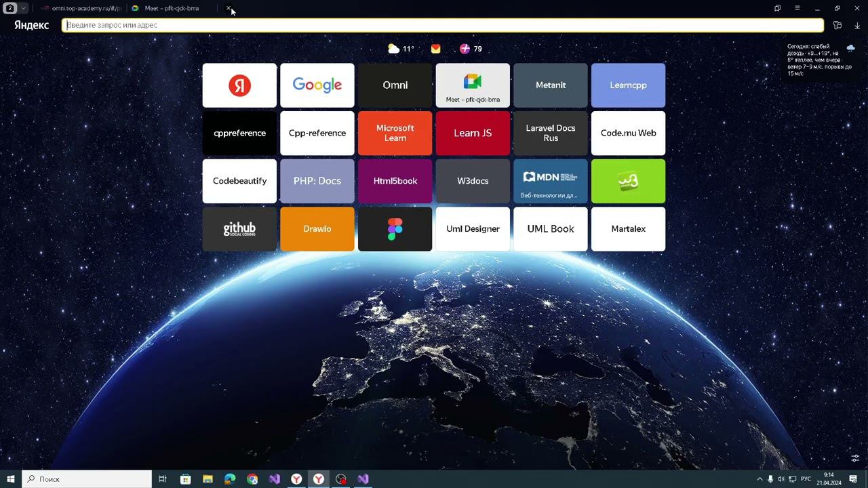Viewport: 868px width, 488px height.
Task: Open the Laravel Docs Rus tile
Action: click(551, 134)
